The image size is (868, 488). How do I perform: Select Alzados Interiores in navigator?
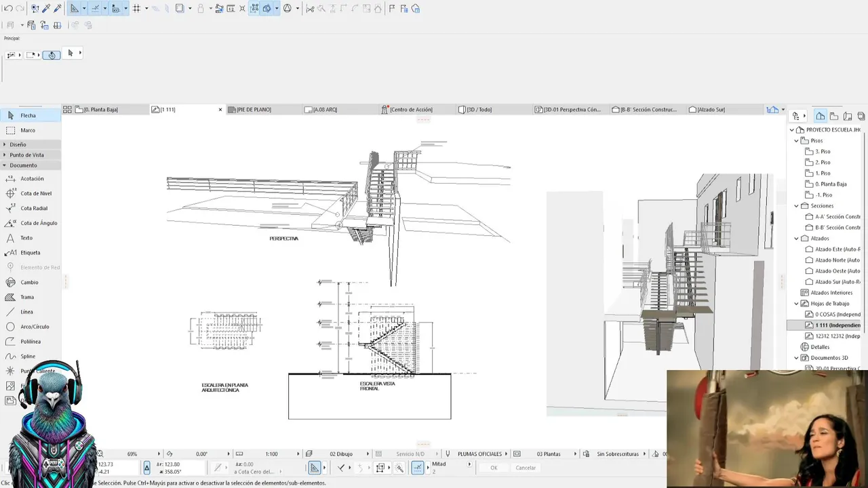click(826, 292)
